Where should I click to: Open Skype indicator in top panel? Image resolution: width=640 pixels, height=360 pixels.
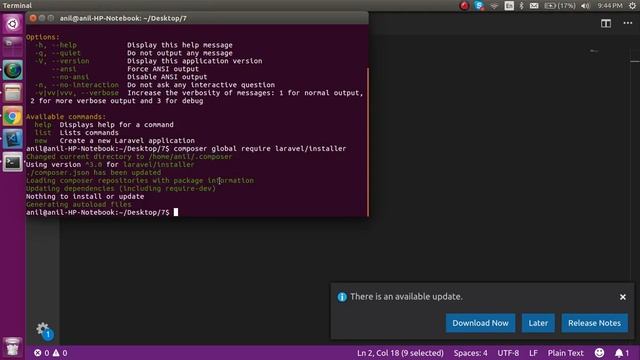click(479, 5)
